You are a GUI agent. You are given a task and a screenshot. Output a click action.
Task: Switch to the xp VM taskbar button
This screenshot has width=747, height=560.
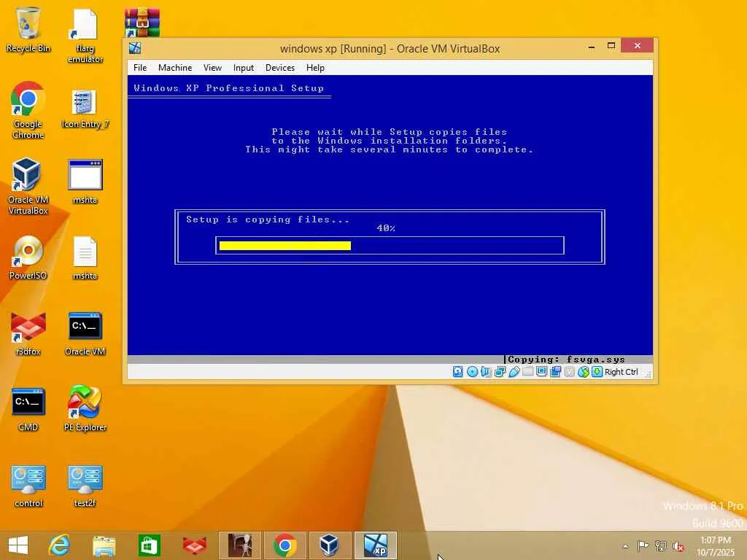click(x=376, y=545)
